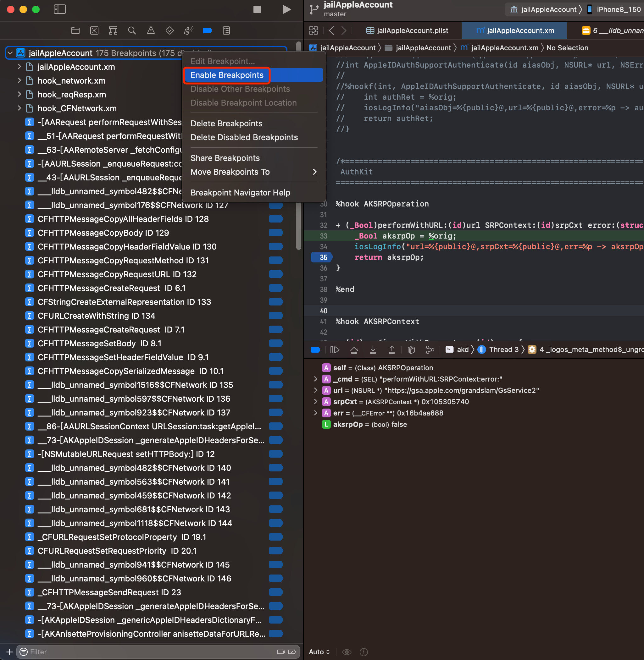644x660 pixels.
Task: Click line 35 breakpoint marker
Action: (x=322, y=257)
